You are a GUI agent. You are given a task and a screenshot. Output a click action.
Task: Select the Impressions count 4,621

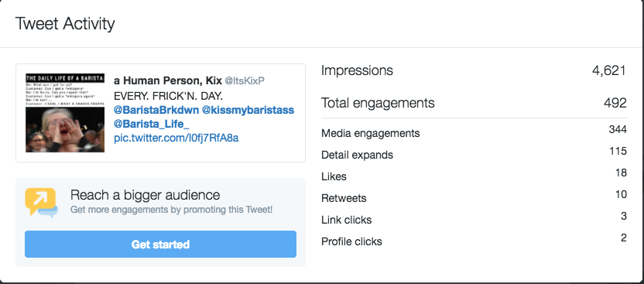point(609,70)
